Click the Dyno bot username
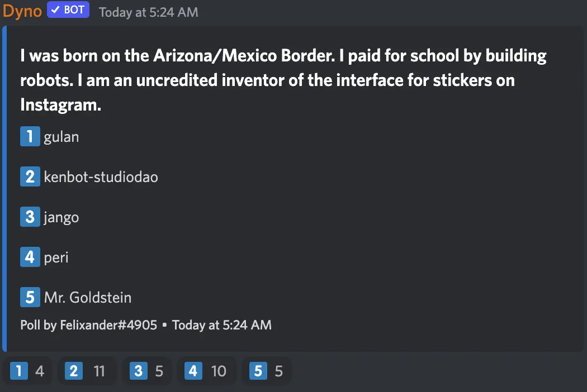The height and width of the screenshot is (392, 587). click(22, 11)
